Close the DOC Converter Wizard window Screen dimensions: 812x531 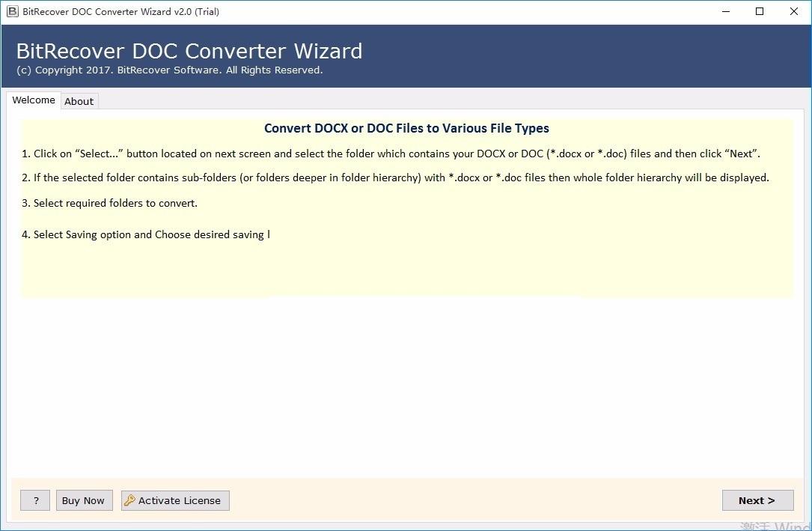pos(793,11)
